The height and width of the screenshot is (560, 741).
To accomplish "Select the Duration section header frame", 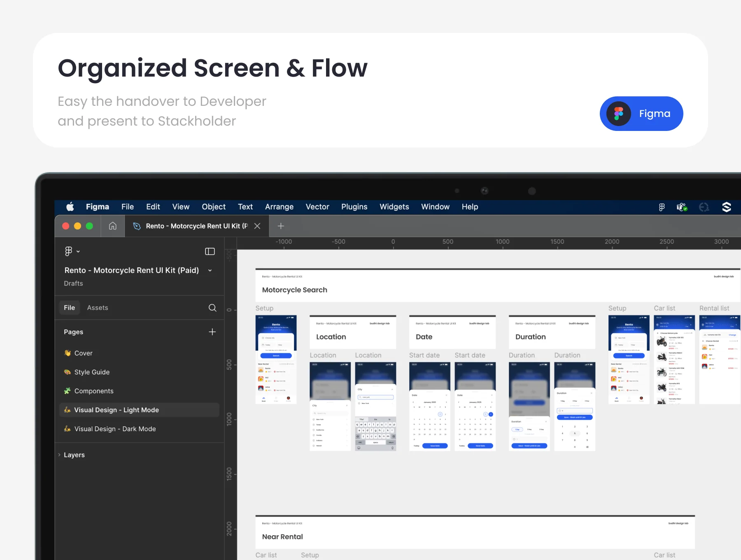I will point(552,332).
